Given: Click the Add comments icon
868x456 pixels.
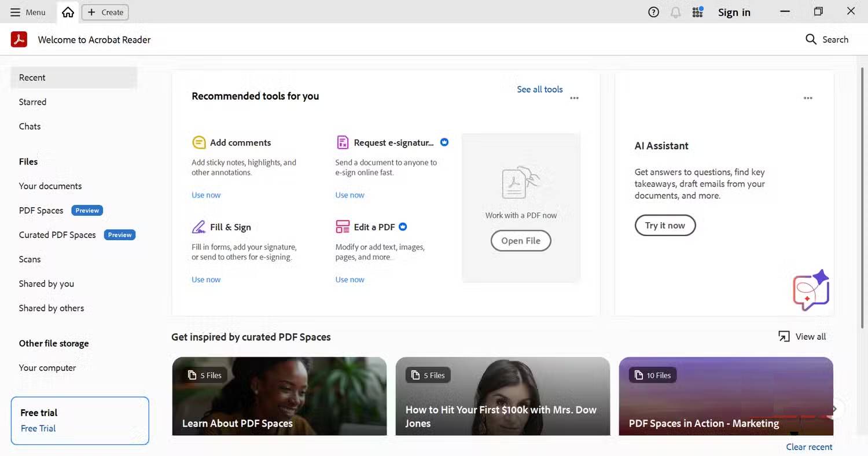Looking at the screenshot, I should click(x=198, y=142).
